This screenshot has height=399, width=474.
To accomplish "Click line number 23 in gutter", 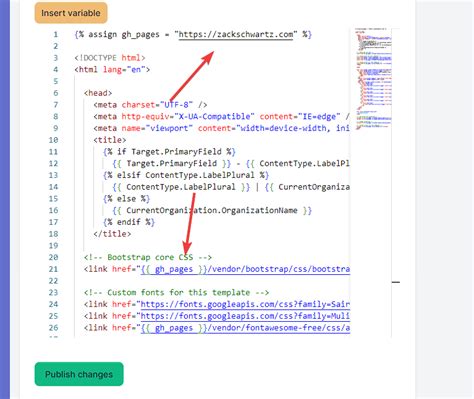I will pyautogui.click(x=53, y=292).
